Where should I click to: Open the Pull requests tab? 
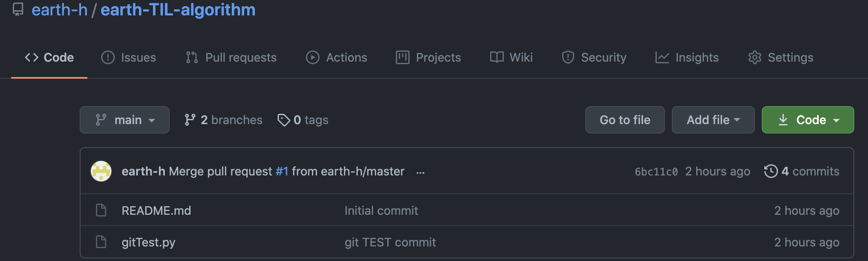click(231, 57)
